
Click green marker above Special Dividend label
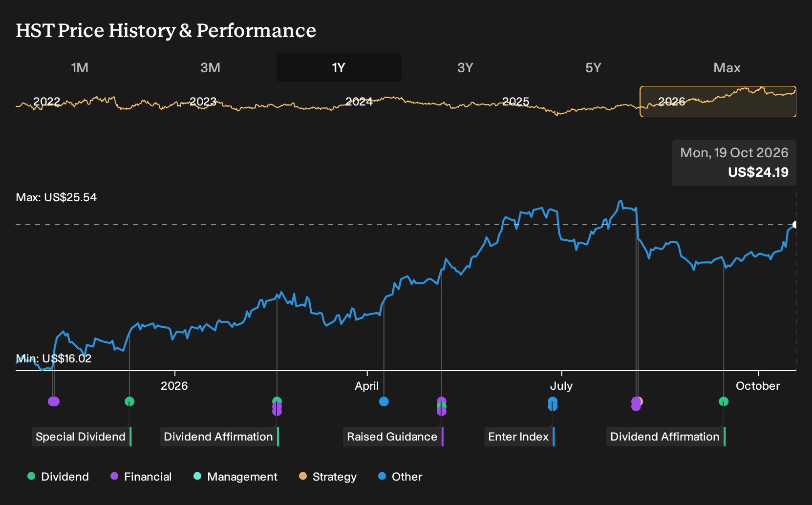(x=129, y=401)
